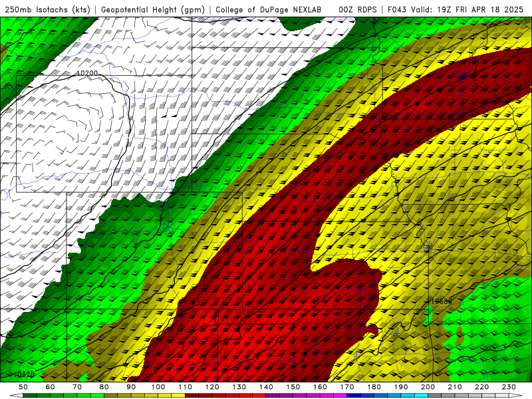Click the 210 value on the color scale
Viewport: 532px width, 399px height.
point(455,387)
